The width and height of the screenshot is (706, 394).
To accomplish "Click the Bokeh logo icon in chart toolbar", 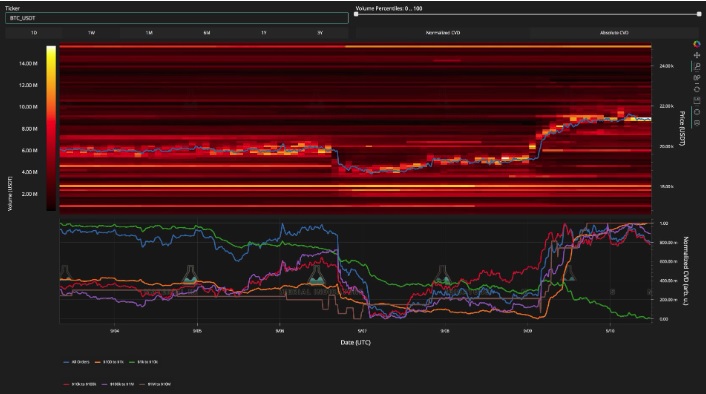I will pos(697,44).
